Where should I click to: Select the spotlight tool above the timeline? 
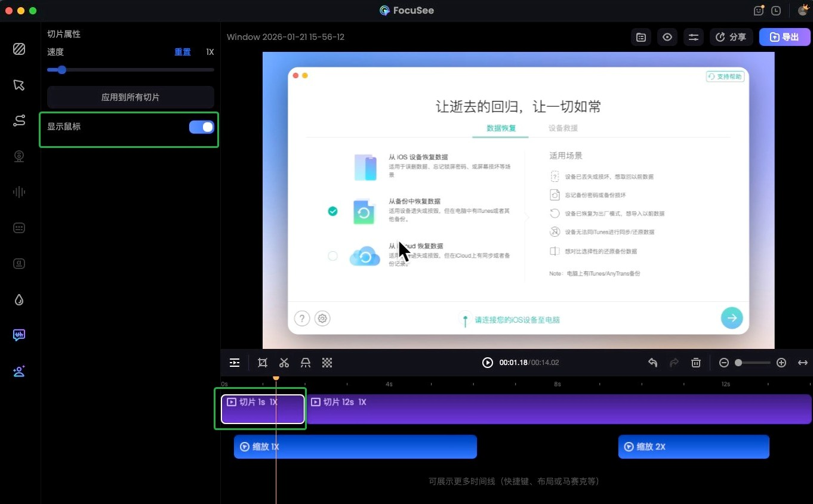[306, 363]
